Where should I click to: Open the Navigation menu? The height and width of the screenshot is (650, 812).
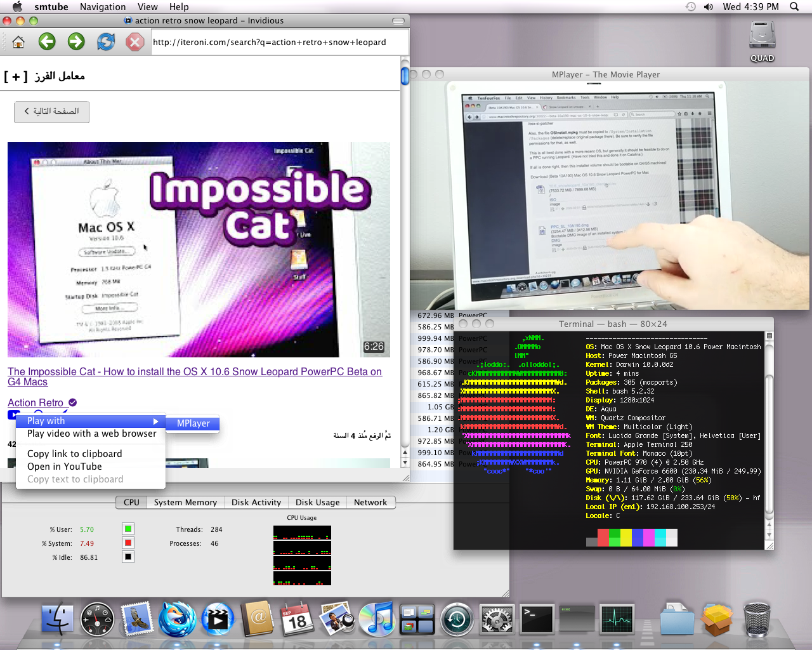(x=103, y=6)
